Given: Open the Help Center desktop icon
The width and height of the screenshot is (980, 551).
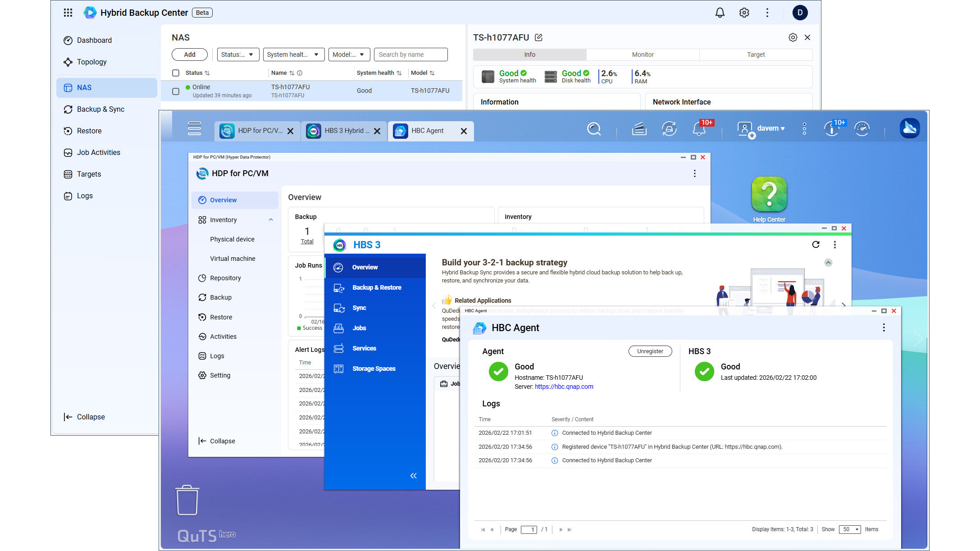Looking at the screenshot, I should point(769,195).
